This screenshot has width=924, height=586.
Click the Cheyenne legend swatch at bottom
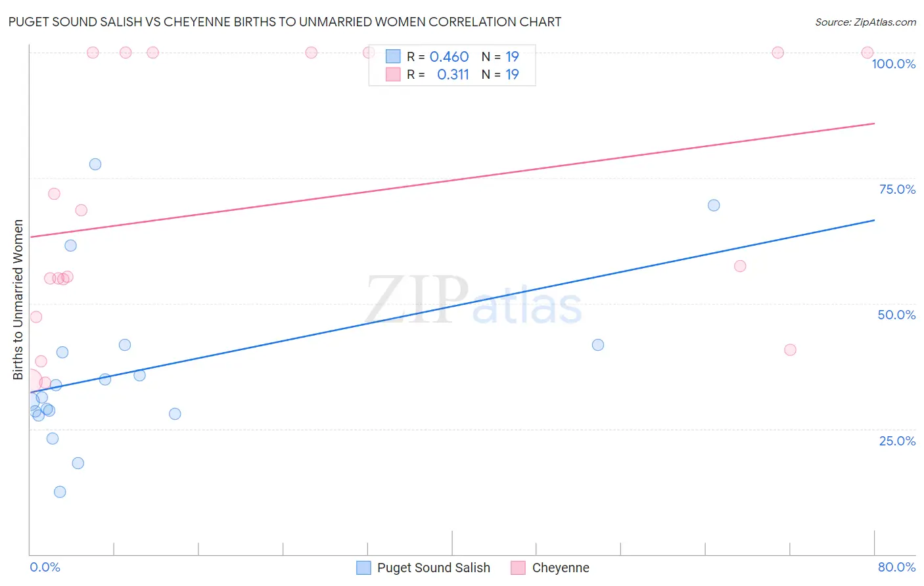(519, 568)
